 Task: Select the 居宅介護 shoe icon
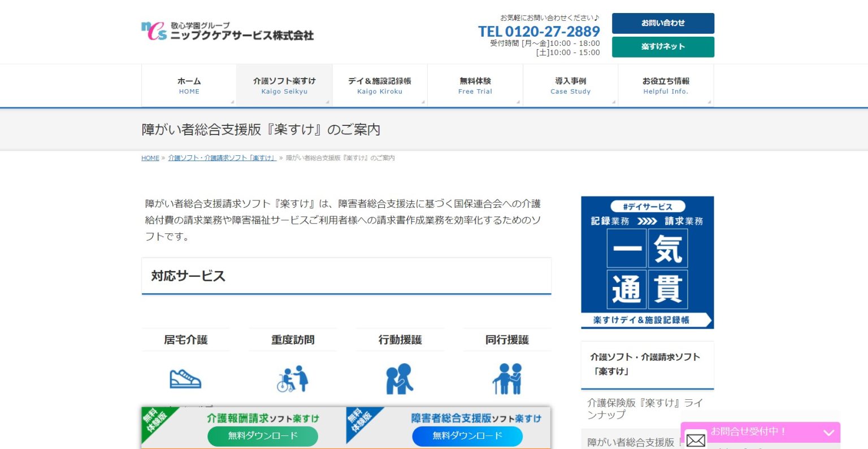point(186,377)
